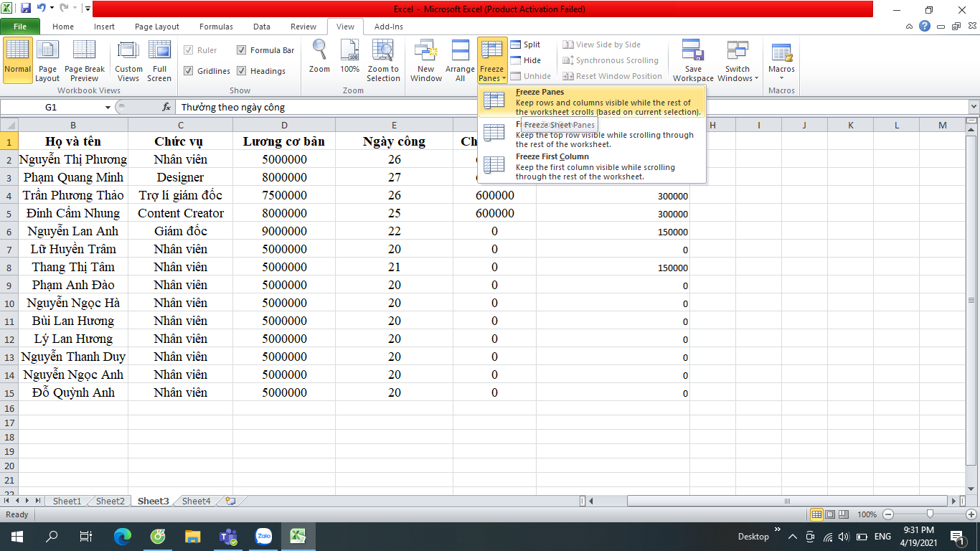Switch to Sheet4 tab
Image resolution: width=980 pixels, height=551 pixels.
[196, 501]
